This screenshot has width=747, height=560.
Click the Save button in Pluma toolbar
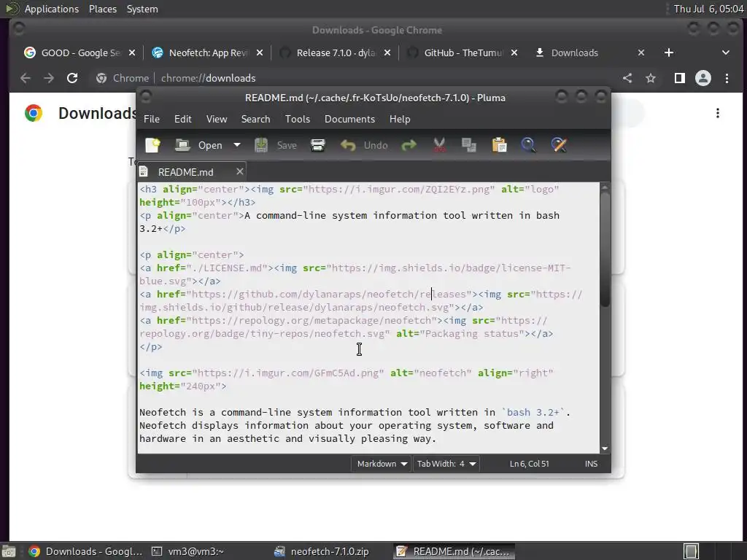click(x=276, y=145)
